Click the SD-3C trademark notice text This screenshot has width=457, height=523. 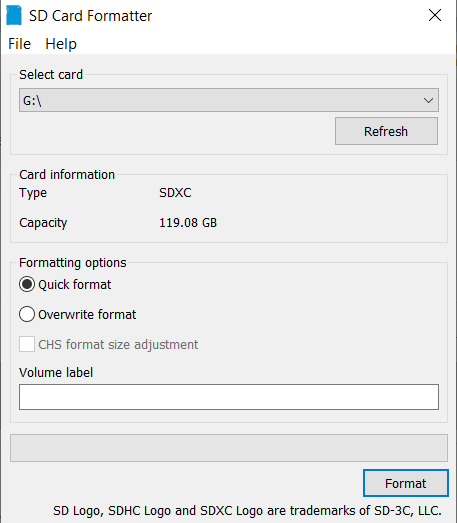pos(247,511)
